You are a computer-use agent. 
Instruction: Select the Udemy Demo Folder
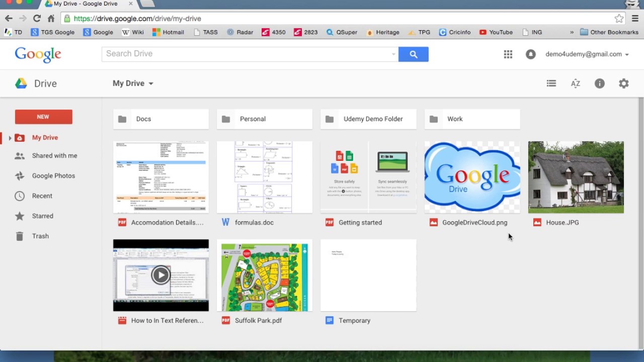368,119
